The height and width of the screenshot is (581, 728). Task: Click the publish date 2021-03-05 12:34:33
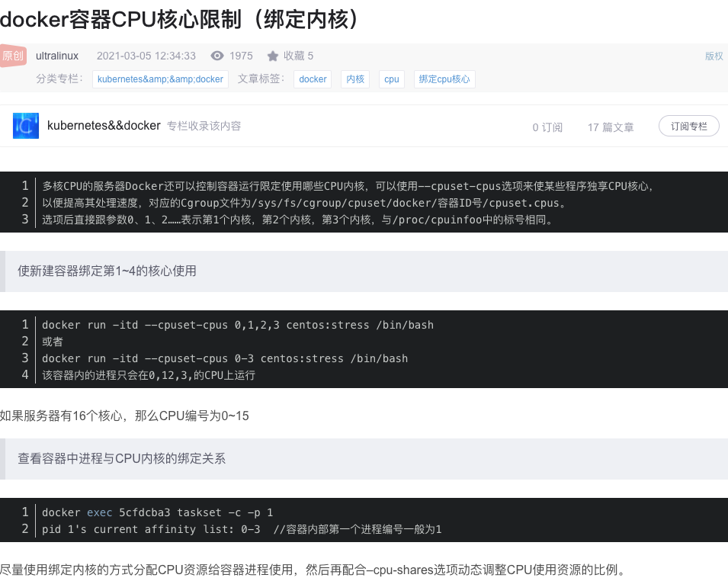coord(146,56)
